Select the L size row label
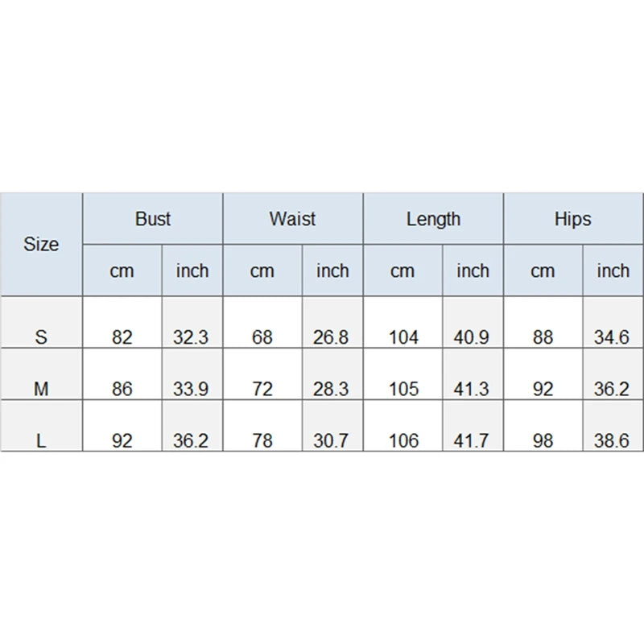The width and height of the screenshot is (644, 644). (41, 441)
